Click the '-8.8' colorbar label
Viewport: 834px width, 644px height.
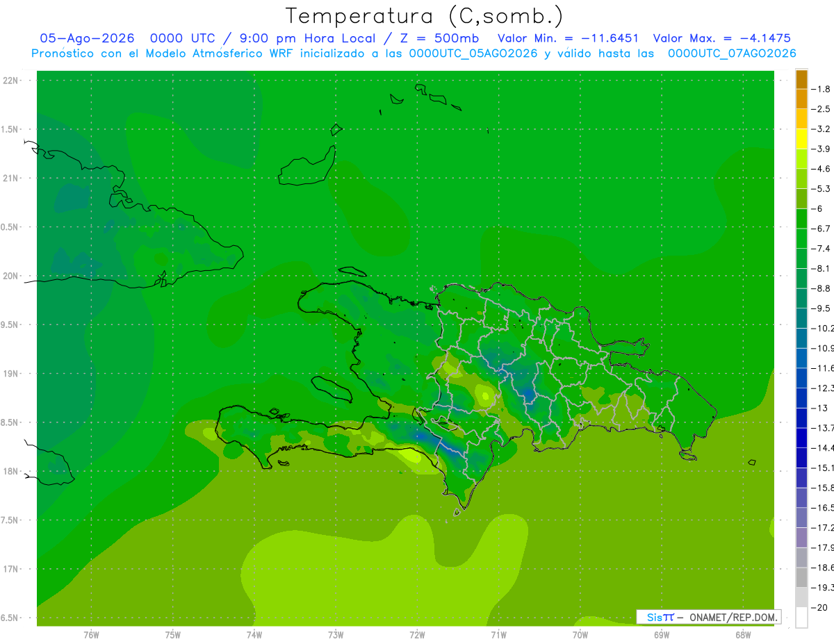(x=821, y=288)
